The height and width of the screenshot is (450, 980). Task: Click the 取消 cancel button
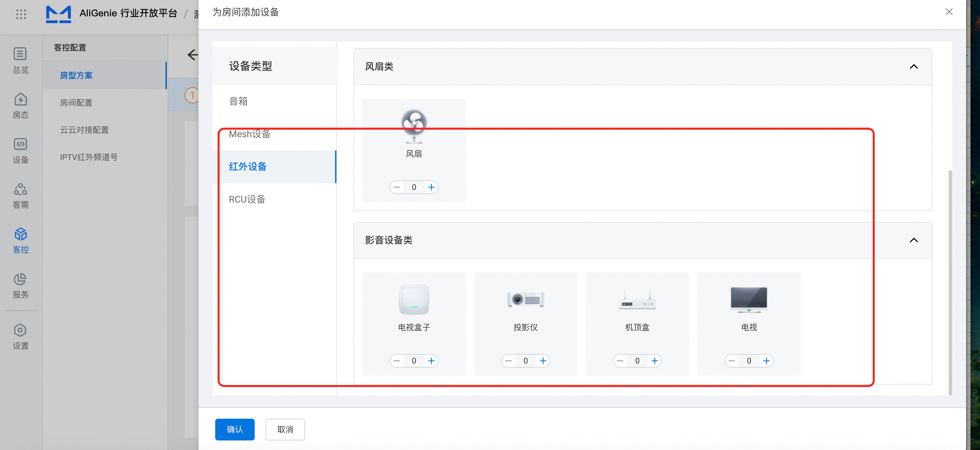pos(285,430)
